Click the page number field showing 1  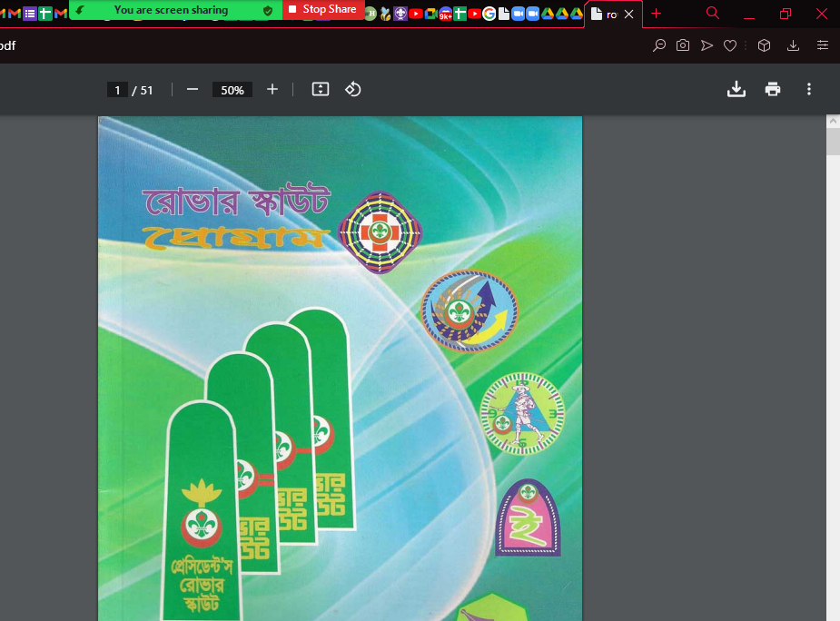click(117, 90)
